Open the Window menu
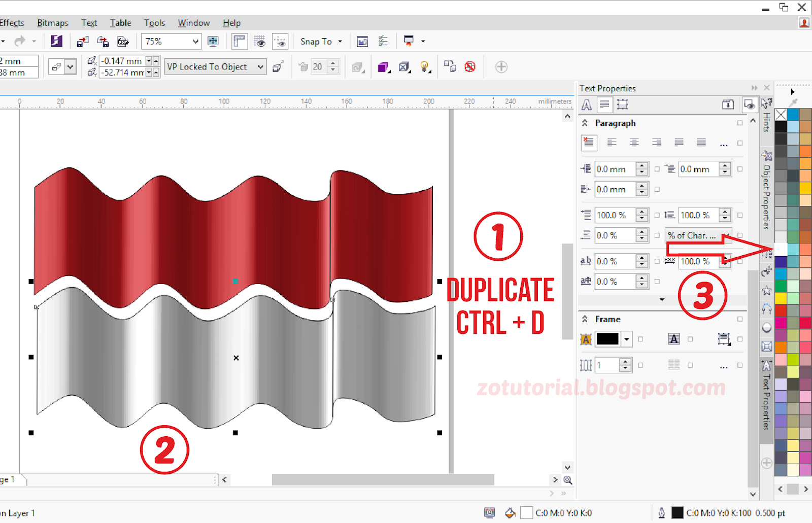 [x=194, y=23]
